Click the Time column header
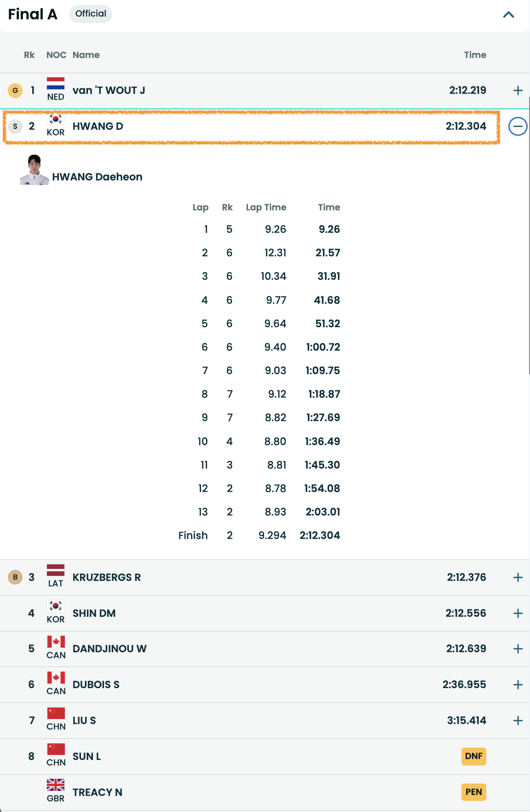Image resolution: width=530 pixels, height=812 pixels. pyautogui.click(x=475, y=55)
